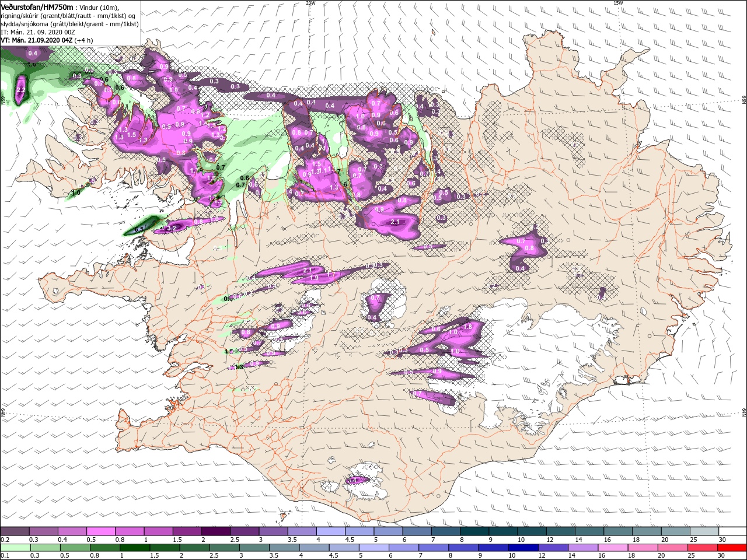Click the Veðurstofan/HM750m title text

click(37, 6)
